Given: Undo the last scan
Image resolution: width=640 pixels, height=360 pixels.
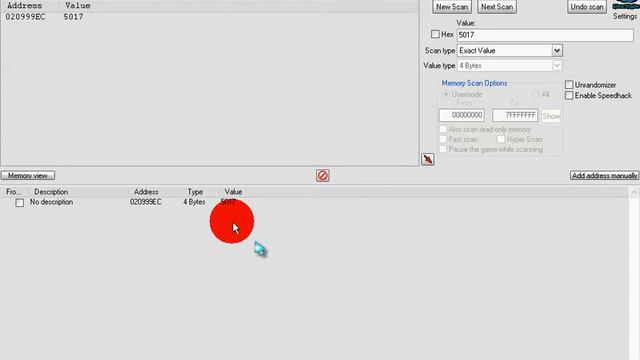Looking at the screenshot, I should pos(587,7).
